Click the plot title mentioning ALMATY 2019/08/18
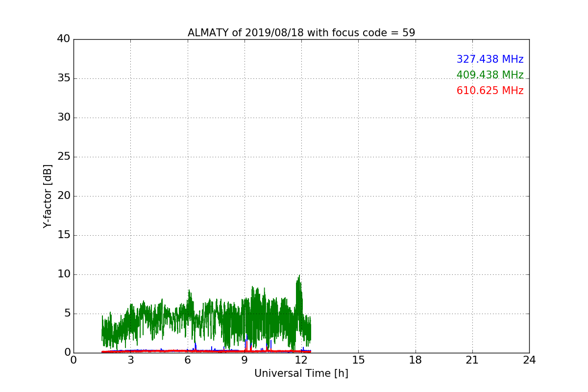 click(x=301, y=33)
